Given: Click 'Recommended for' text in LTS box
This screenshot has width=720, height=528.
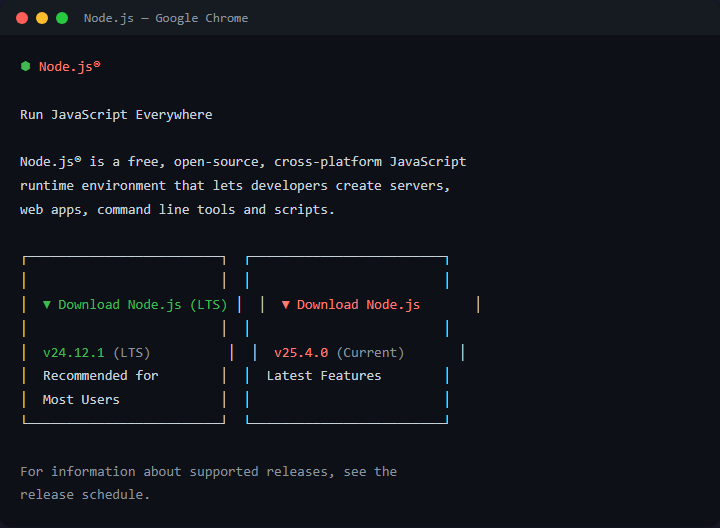Looking at the screenshot, I should coord(101,376).
